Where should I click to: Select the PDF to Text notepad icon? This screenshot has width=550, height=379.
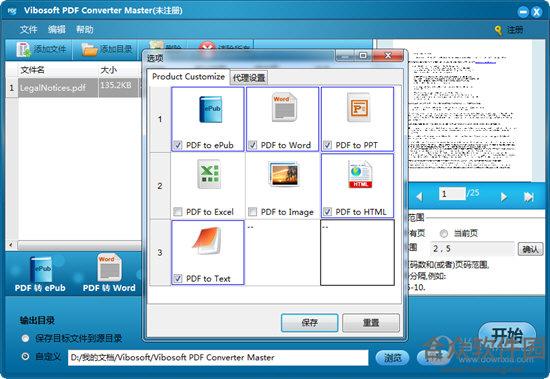(x=207, y=240)
